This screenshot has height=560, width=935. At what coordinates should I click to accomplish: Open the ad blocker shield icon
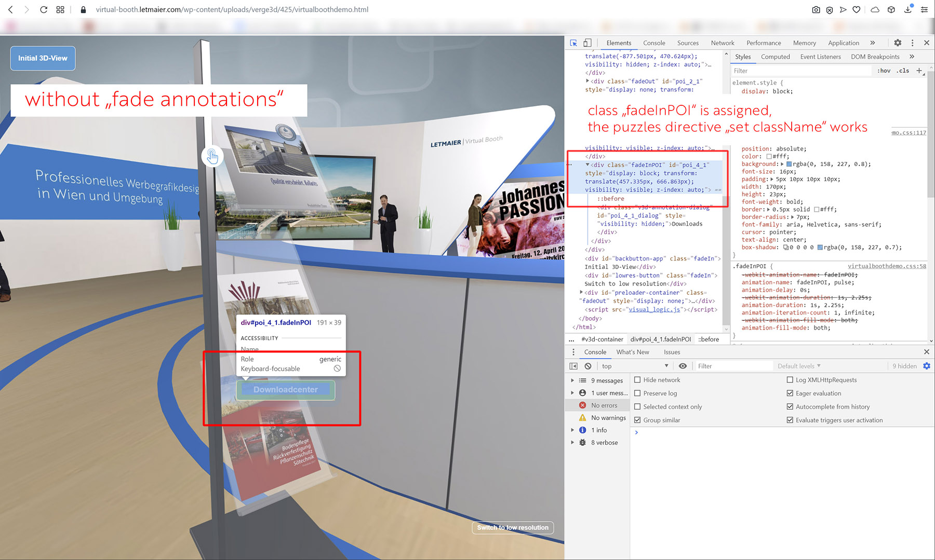click(830, 9)
